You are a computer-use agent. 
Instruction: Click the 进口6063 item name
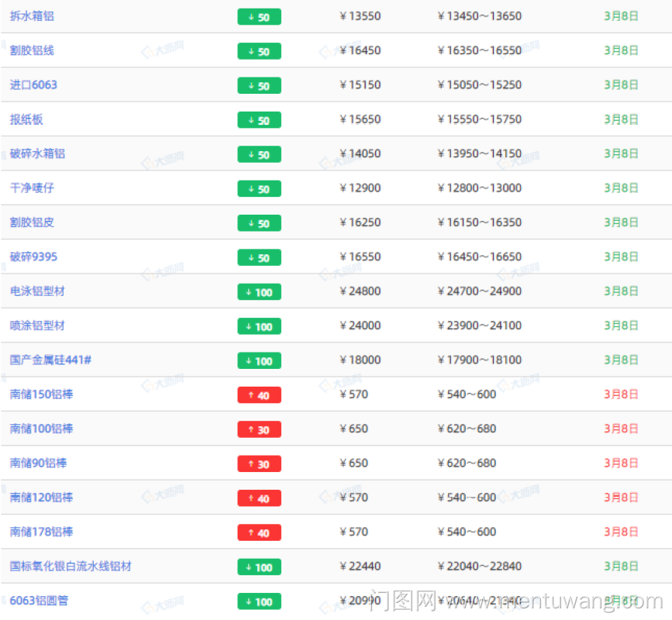[x=33, y=84]
